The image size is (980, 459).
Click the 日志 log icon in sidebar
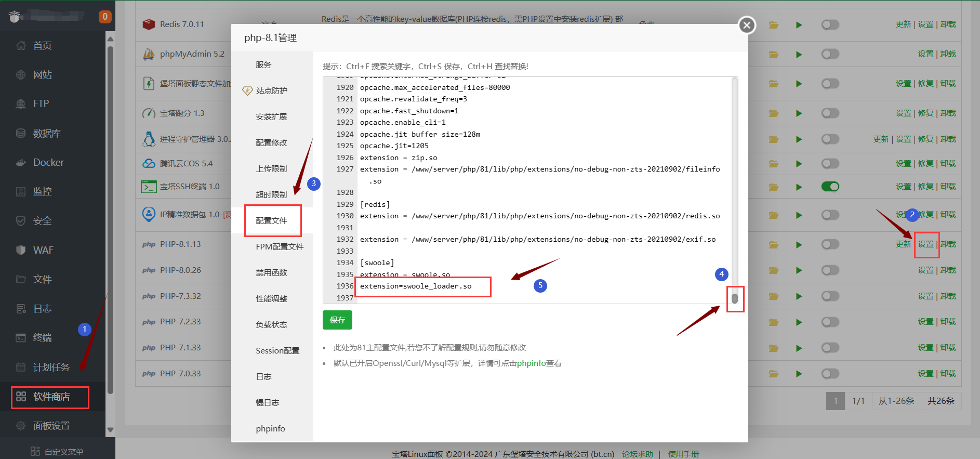coord(21,309)
